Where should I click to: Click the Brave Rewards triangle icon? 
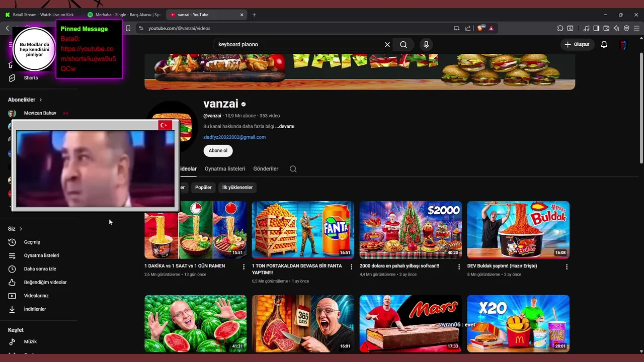491,28
